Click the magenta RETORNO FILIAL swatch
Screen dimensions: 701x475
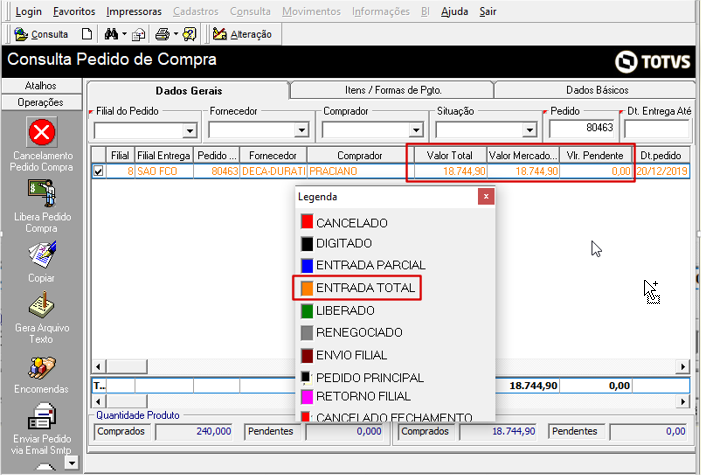pos(307,397)
